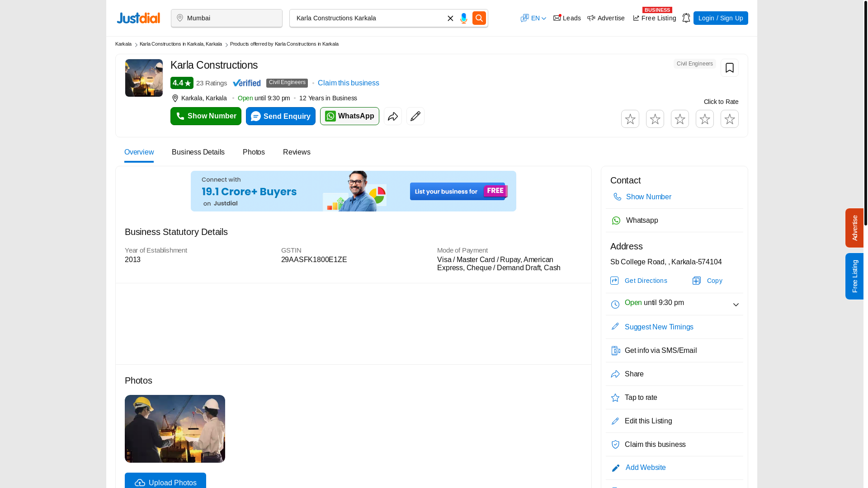
Task: Click Send Enquiry button
Action: (281, 116)
